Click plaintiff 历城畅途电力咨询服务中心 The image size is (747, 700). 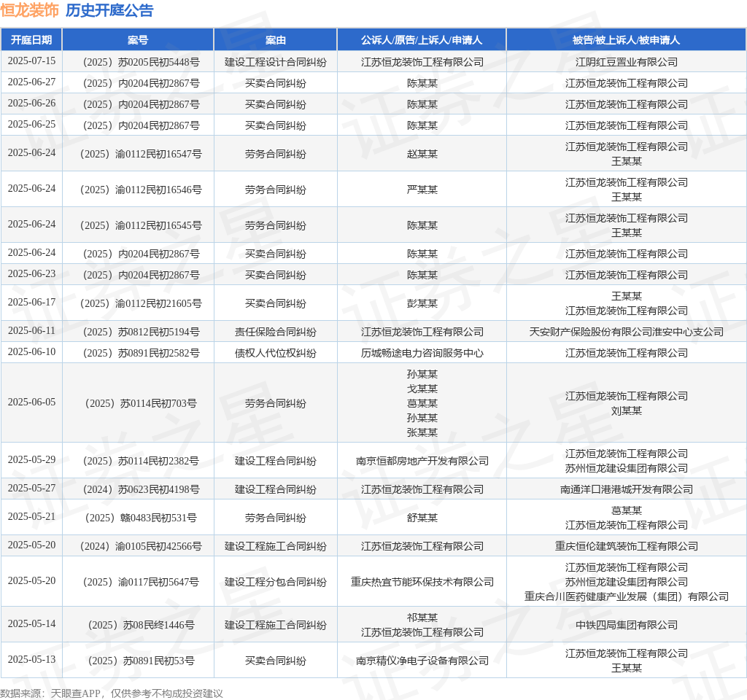tap(422, 353)
